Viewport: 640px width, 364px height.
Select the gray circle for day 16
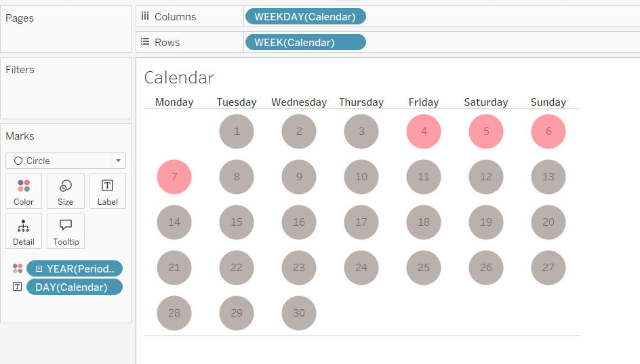point(299,222)
